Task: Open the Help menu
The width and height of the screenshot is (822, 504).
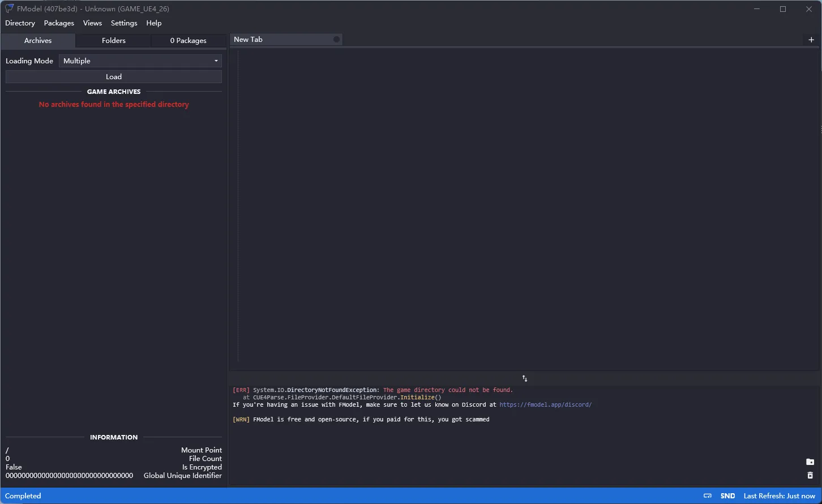Action: tap(153, 23)
